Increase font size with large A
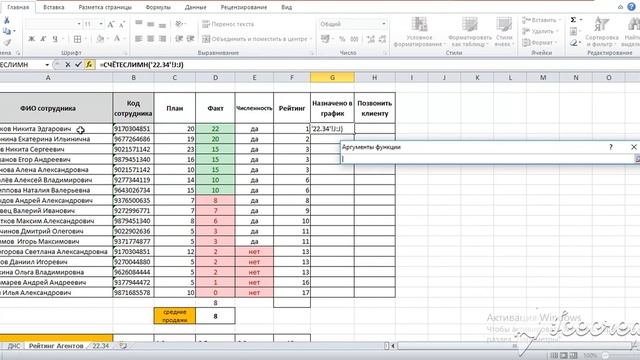Screen dimensions: 640x360 (111, 24)
